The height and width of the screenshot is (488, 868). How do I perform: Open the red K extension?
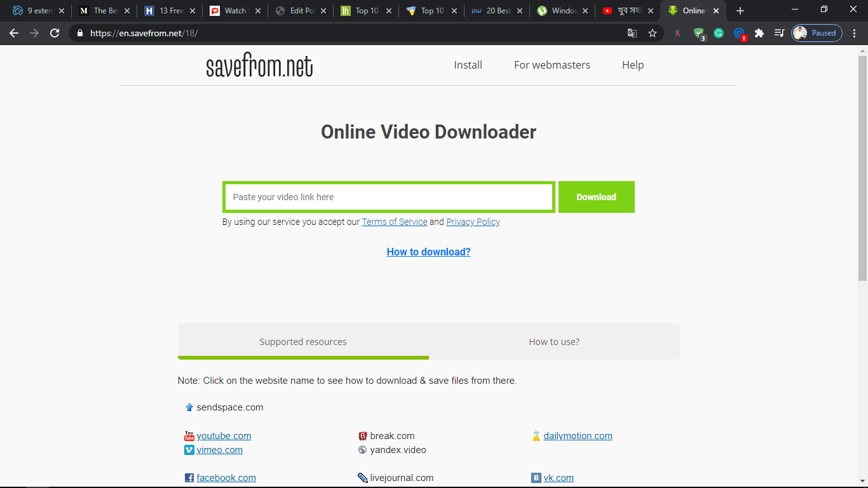(x=678, y=33)
